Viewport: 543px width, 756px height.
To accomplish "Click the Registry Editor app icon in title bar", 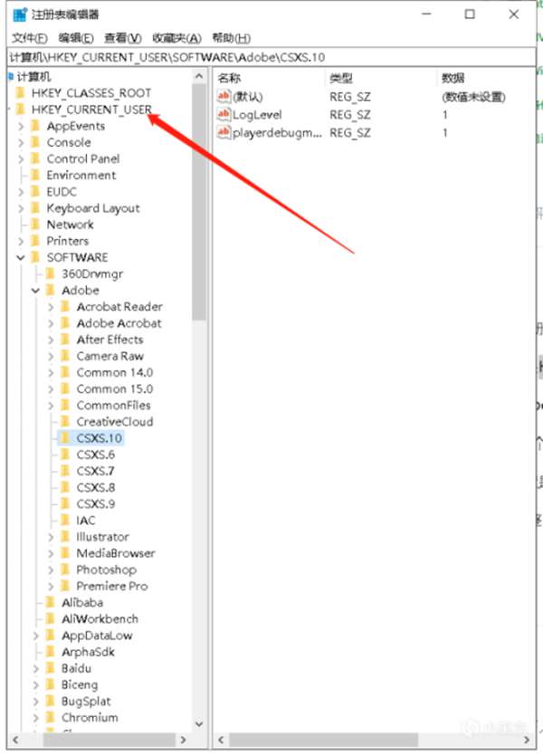I will pyautogui.click(x=19, y=14).
